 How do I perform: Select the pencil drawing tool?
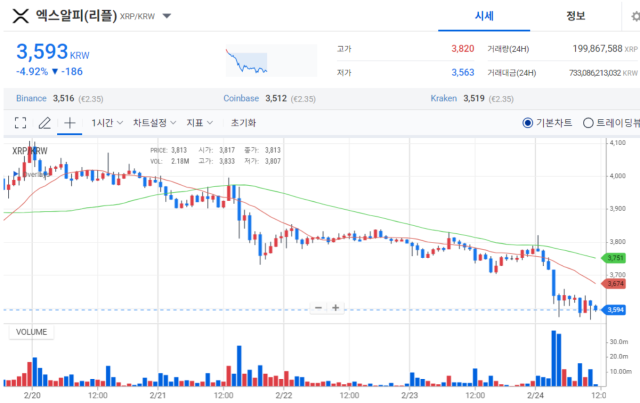(x=44, y=123)
